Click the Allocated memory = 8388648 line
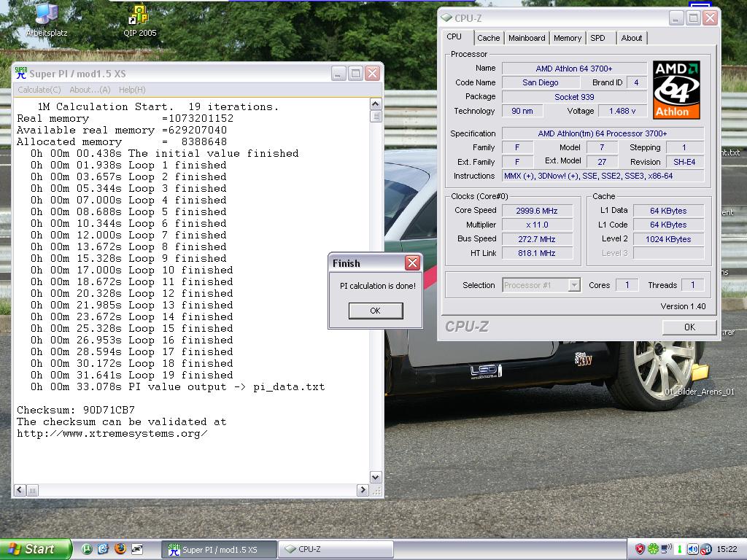747x560 pixels. (122, 141)
